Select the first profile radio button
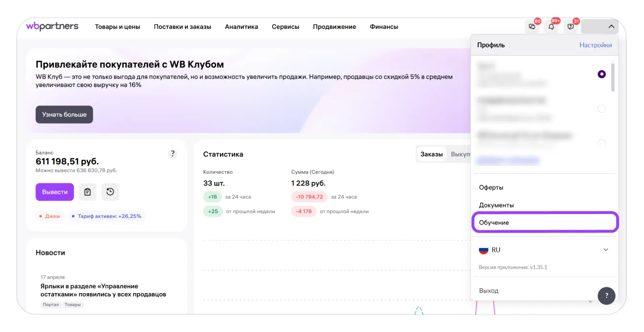644x332 pixels. (601, 74)
